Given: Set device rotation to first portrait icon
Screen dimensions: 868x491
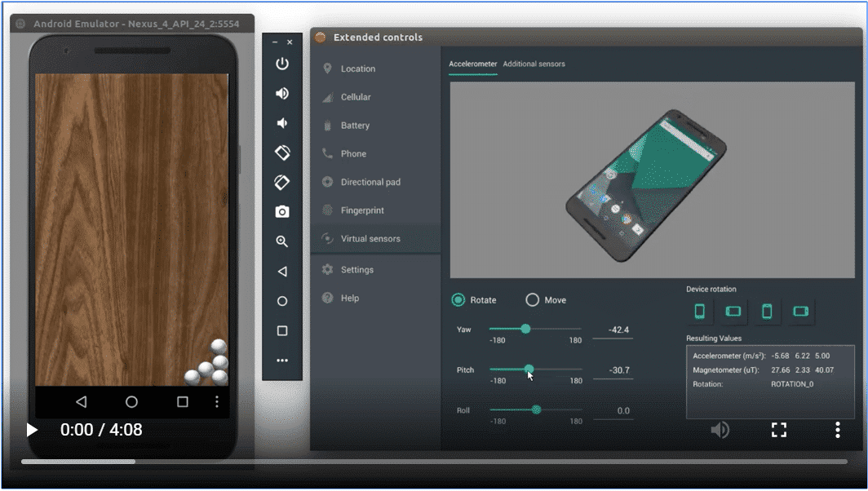Looking at the screenshot, I should (699, 311).
